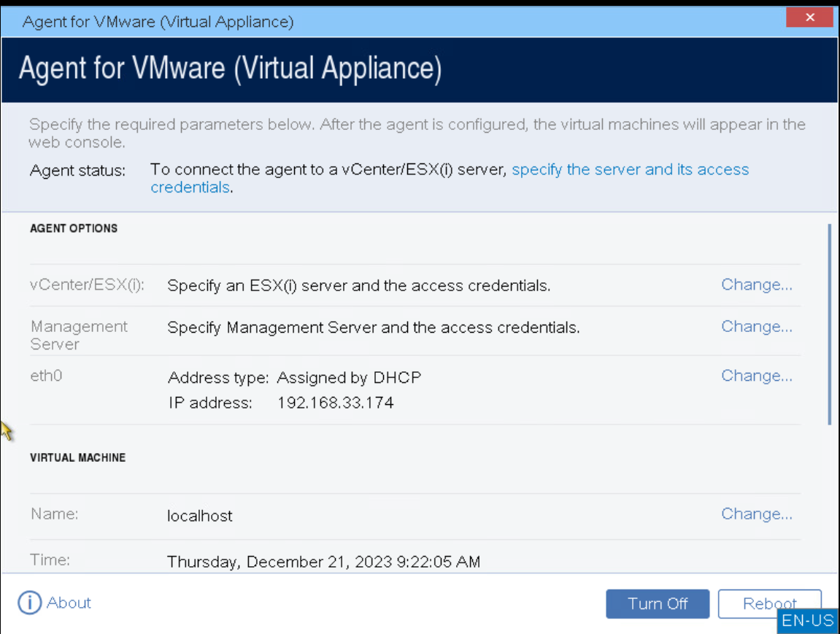This screenshot has height=634, width=840.
Task: Click the Reboot button
Action: (x=769, y=603)
